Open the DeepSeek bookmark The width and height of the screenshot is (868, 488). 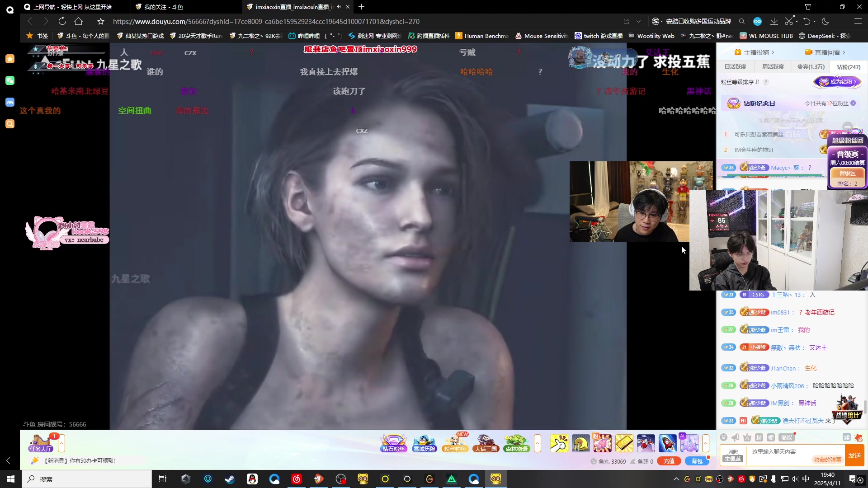[x=825, y=36]
